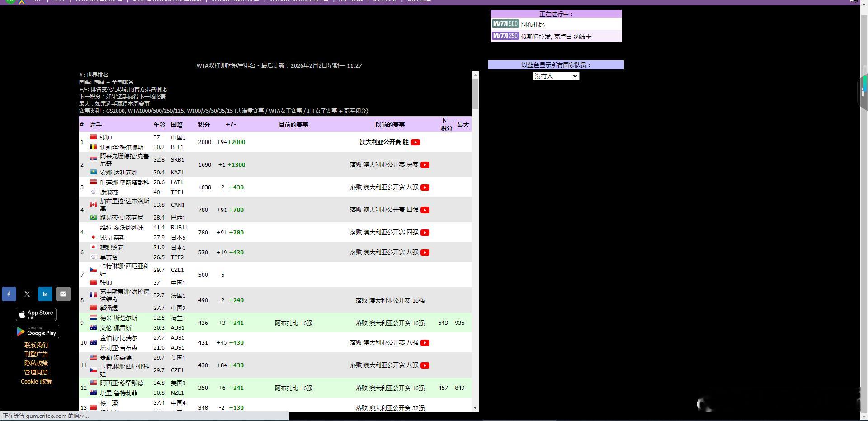Sort by 积分 column header

pyautogui.click(x=204, y=125)
